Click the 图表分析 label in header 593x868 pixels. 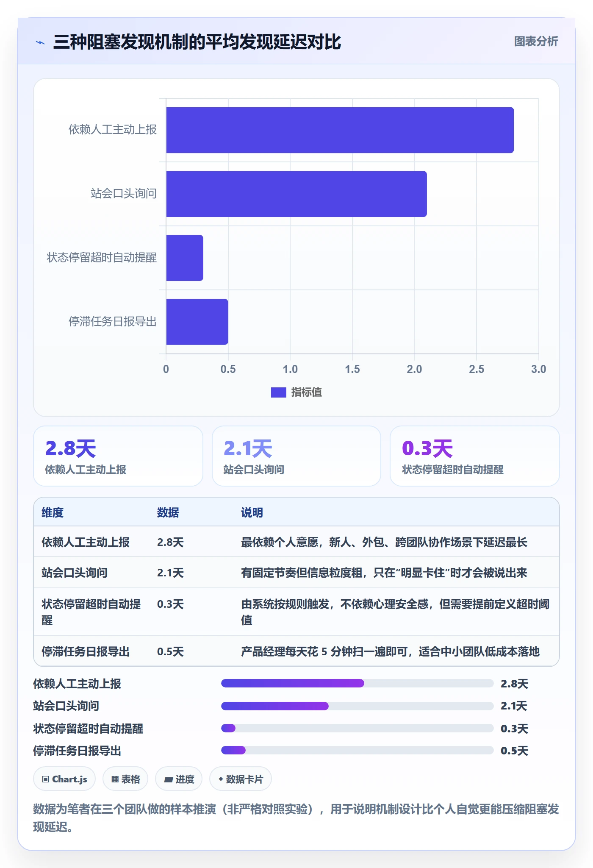pyautogui.click(x=536, y=42)
